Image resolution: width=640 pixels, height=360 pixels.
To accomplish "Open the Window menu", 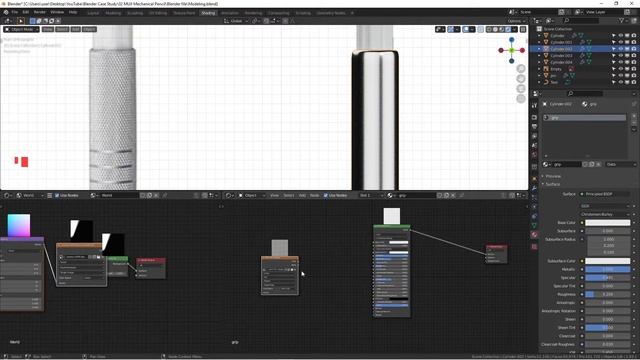I will click(x=57, y=12).
